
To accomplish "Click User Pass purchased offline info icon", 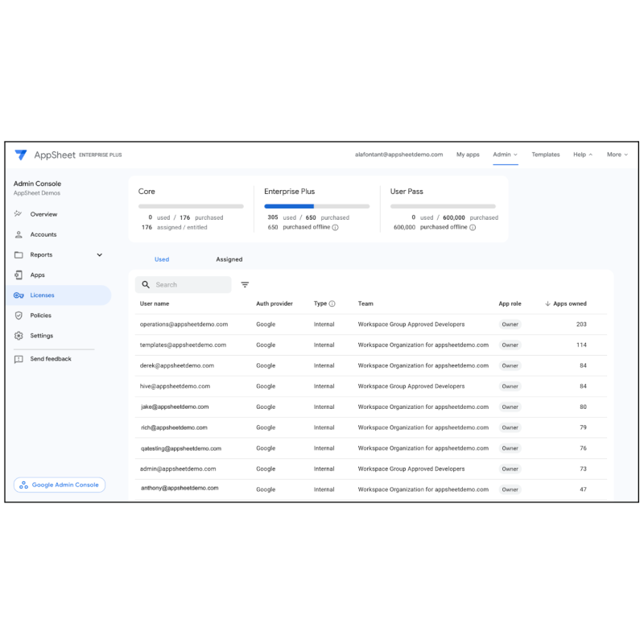I will point(473,228).
